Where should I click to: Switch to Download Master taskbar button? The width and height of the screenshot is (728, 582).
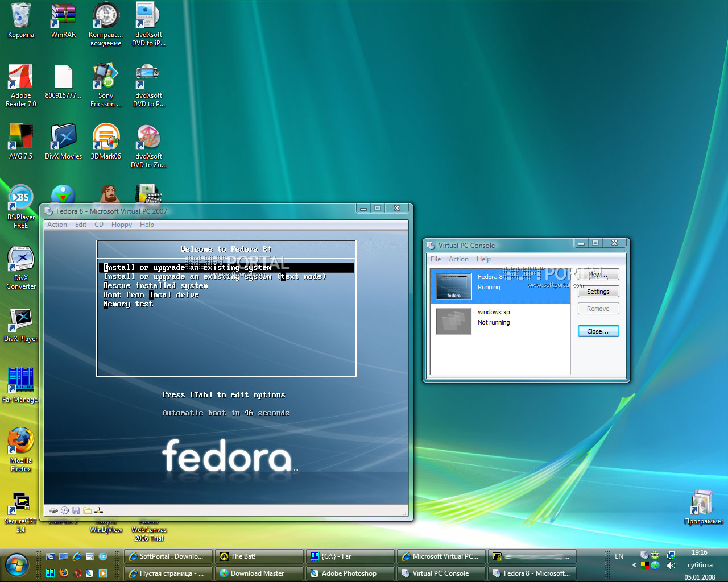259,573
